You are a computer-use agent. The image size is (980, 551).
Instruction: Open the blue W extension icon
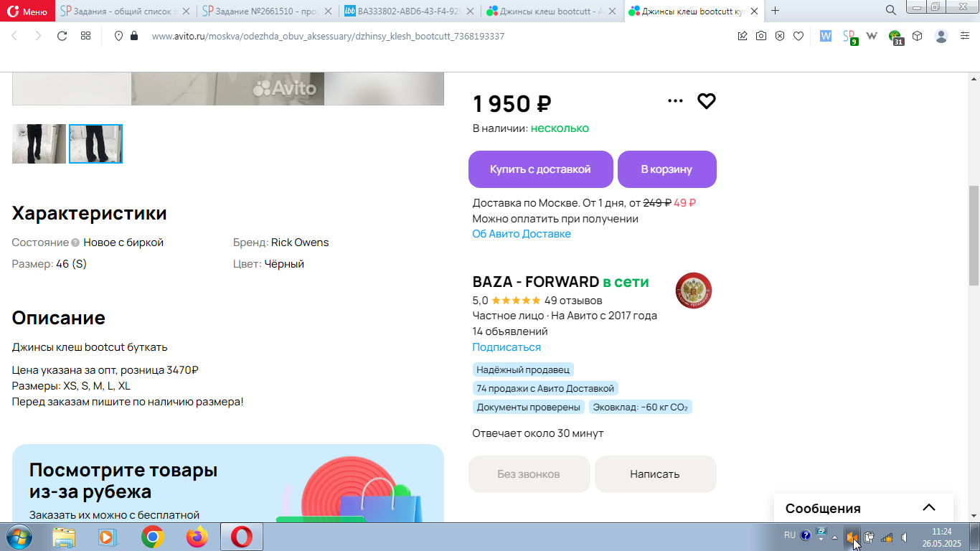(826, 36)
